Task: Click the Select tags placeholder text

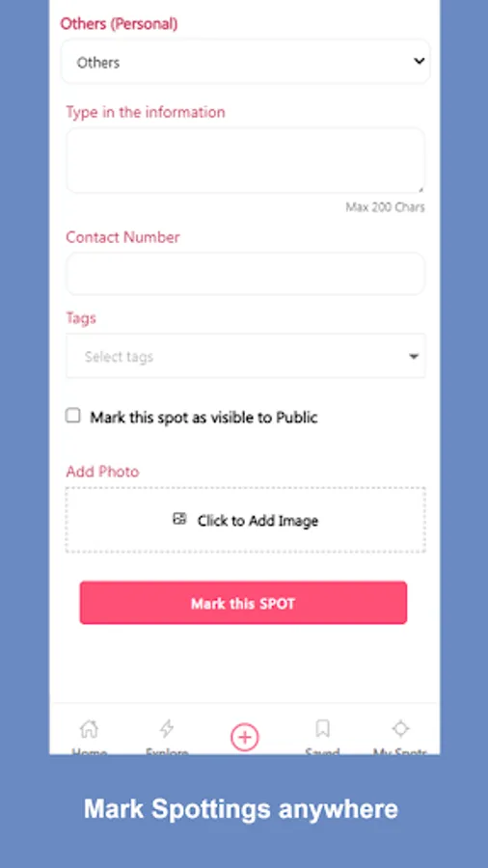Action: pos(119,357)
